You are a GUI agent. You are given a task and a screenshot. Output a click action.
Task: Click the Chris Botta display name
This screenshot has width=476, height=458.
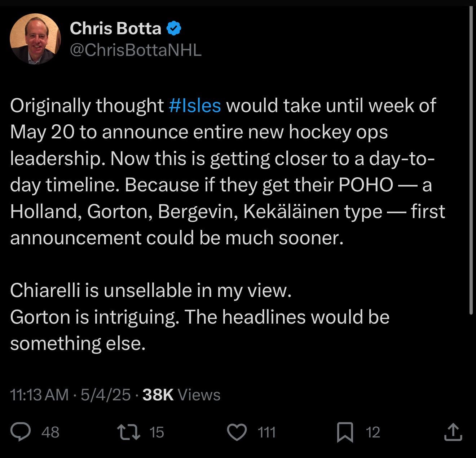pyautogui.click(x=115, y=28)
